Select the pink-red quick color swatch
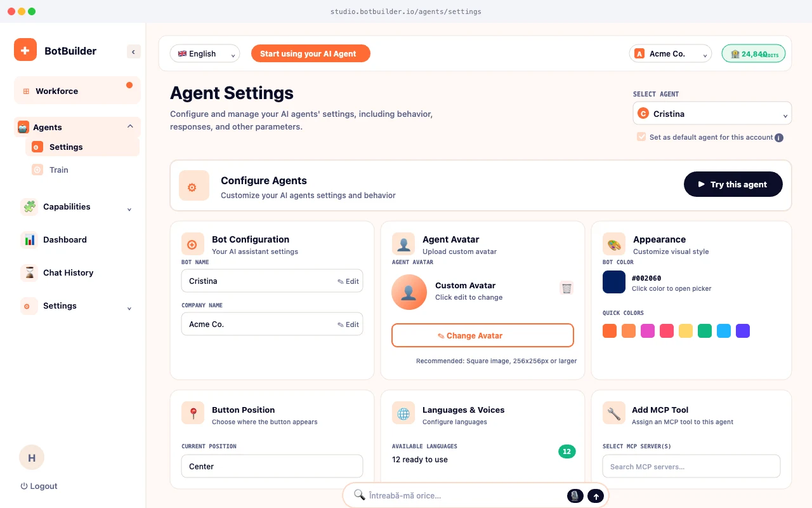 667,331
